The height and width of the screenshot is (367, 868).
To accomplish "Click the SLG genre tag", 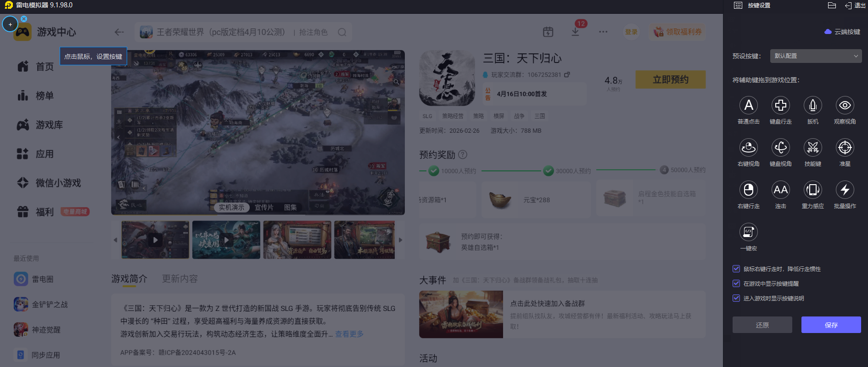I will click(427, 116).
